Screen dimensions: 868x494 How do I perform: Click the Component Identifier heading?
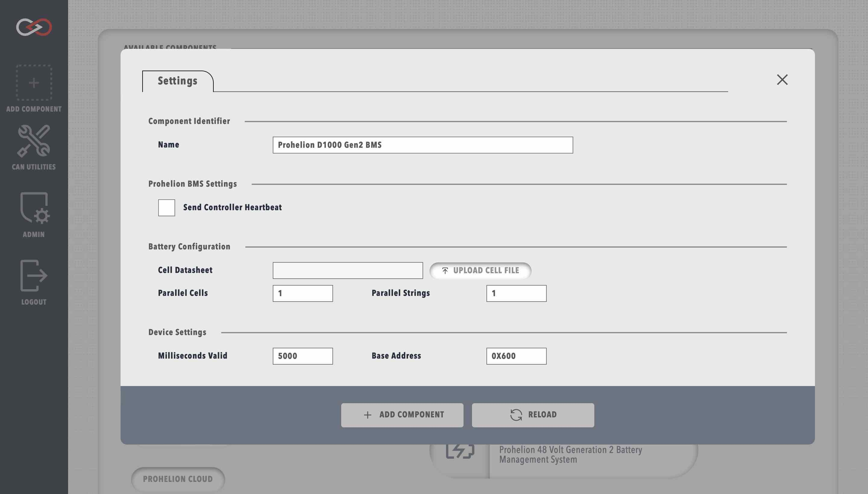189,121
